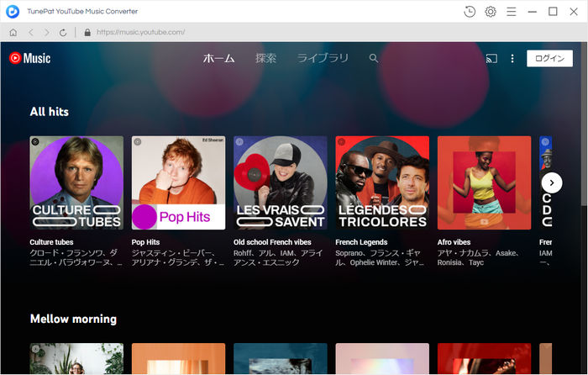Open the conversion history clock icon
This screenshot has width=588, height=375.
click(x=470, y=12)
